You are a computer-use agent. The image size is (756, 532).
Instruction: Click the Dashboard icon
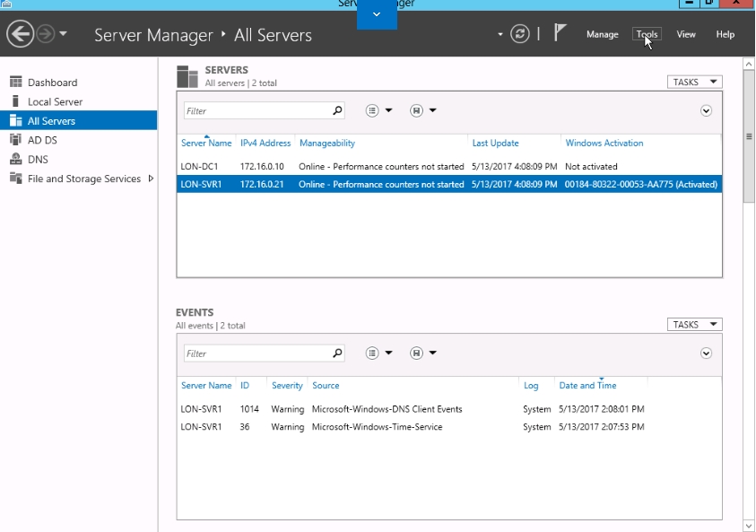[x=16, y=82]
